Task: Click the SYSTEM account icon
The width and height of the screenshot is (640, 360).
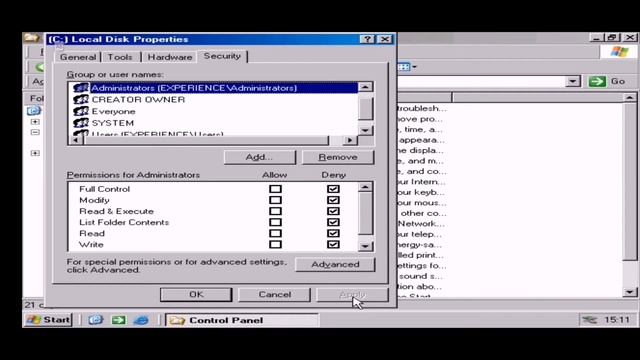Action: [x=81, y=123]
